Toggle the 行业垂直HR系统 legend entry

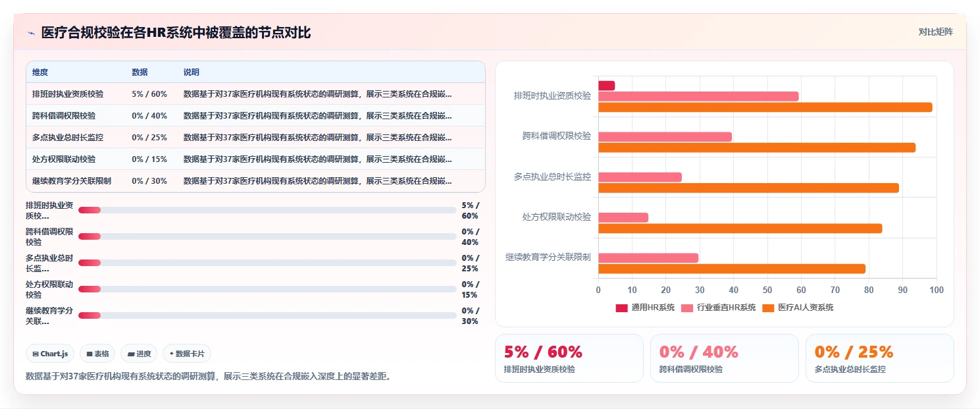pos(718,308)
